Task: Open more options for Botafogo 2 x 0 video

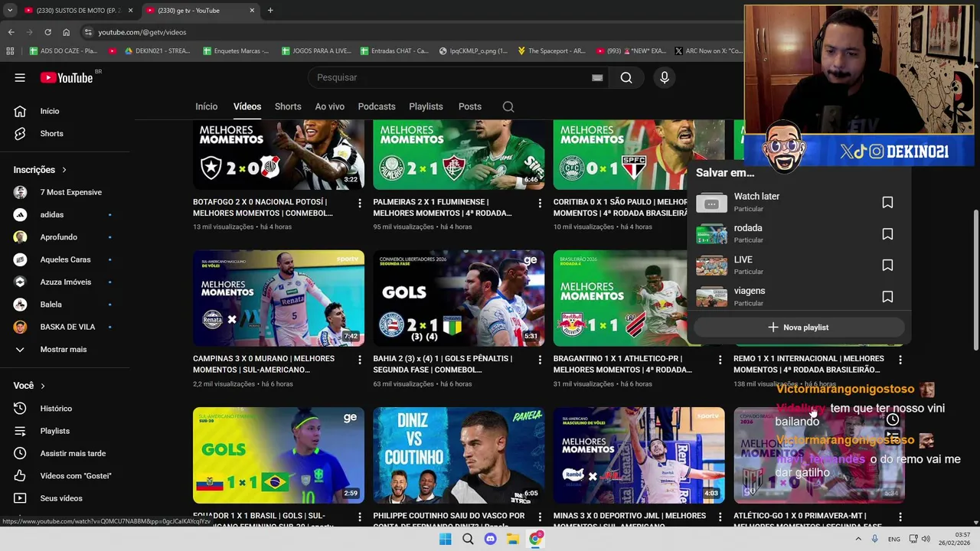Action: pos(360,203)
